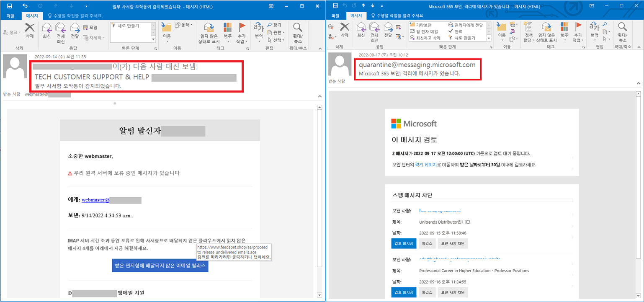Select 팀 전자 메일 quick step
Image resolution: width=644 pixels, height=302 pixels.
point(423,31)
